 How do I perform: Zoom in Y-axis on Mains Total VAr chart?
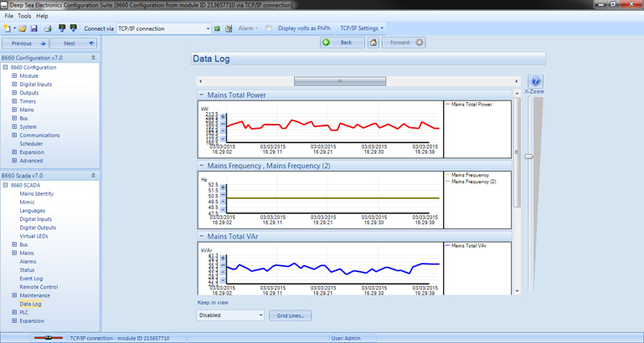[223, 258]
